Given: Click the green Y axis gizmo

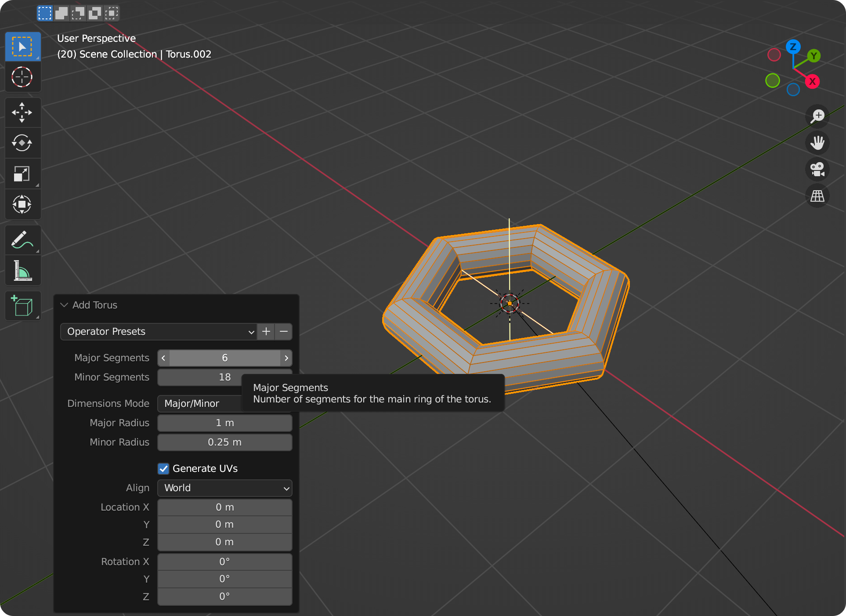Looking at the screenshot, I should click(x=813, y=56).
